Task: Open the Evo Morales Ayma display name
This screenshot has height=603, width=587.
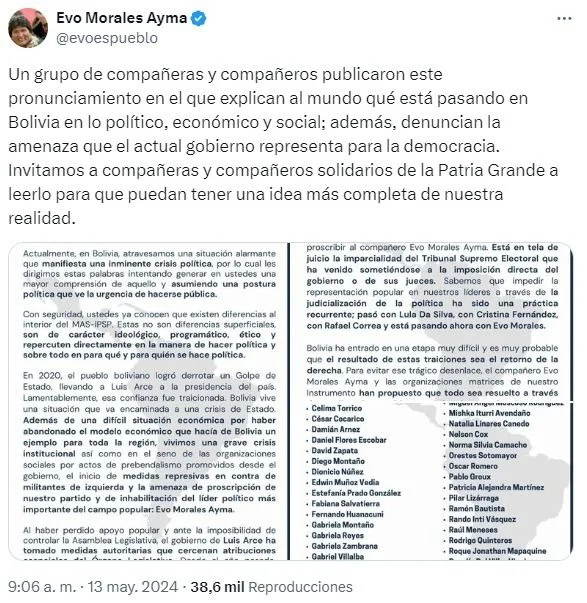Action: 122,18
